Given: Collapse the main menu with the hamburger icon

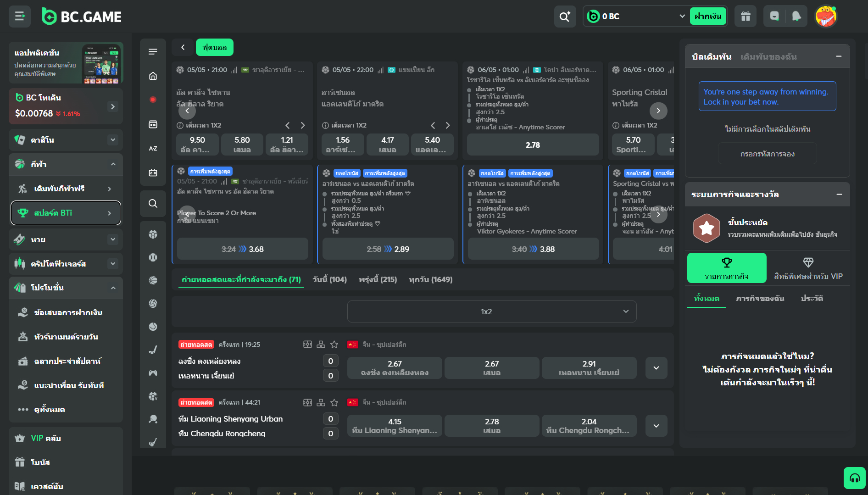Looking at the screenshot, I should pyautogui.click(x=20, y=17).
